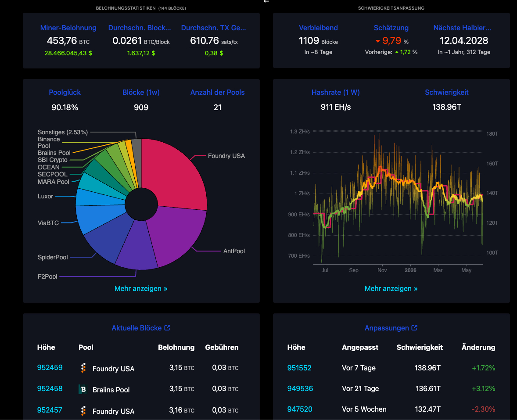The height and width of the screenshot is (420, 517).
Task: Click SpiderPool pie label
Action: pos(53,257)
